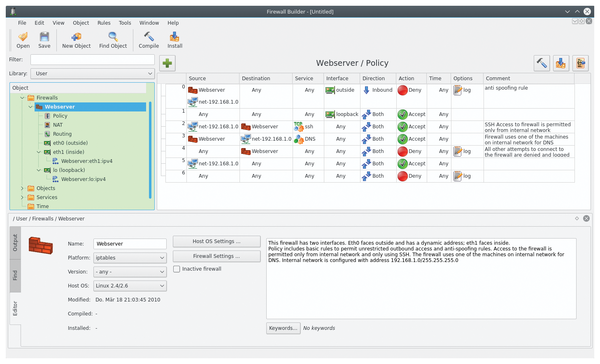Compile firewall rules from main toolbar
This screenshot has height=364, width=600.
tap(148, 40)
